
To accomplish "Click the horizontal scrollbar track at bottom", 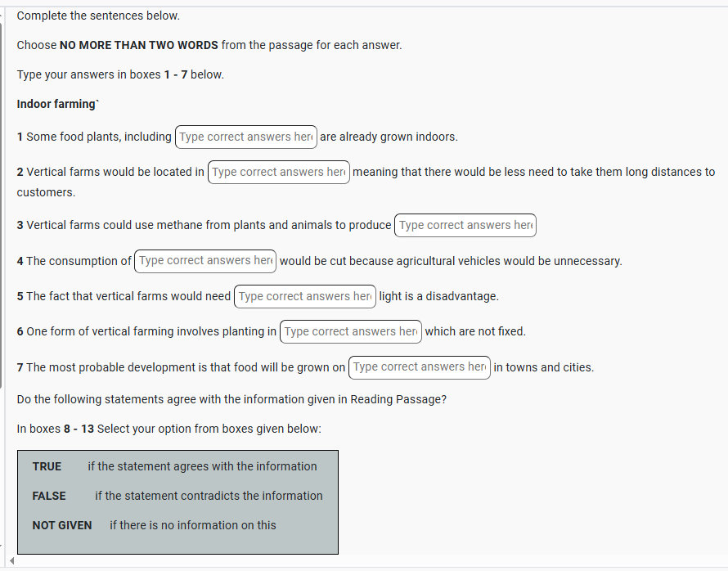I will pos(368,560).
